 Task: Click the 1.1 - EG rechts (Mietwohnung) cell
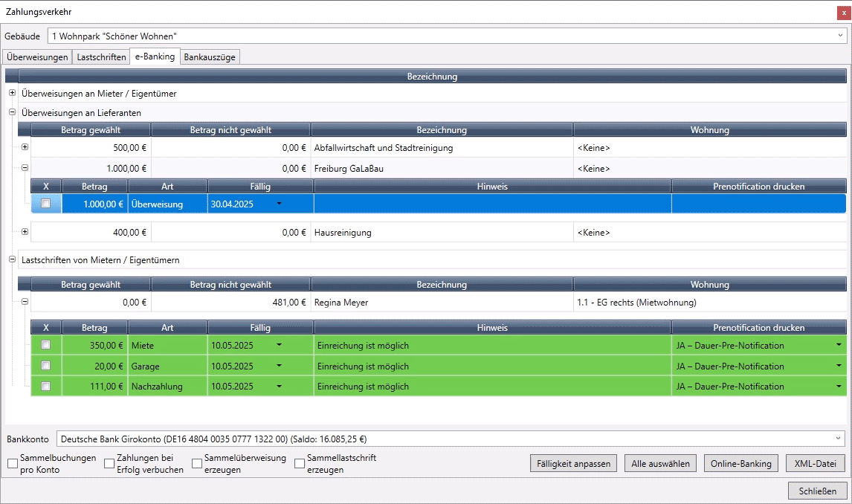point(710,302)
